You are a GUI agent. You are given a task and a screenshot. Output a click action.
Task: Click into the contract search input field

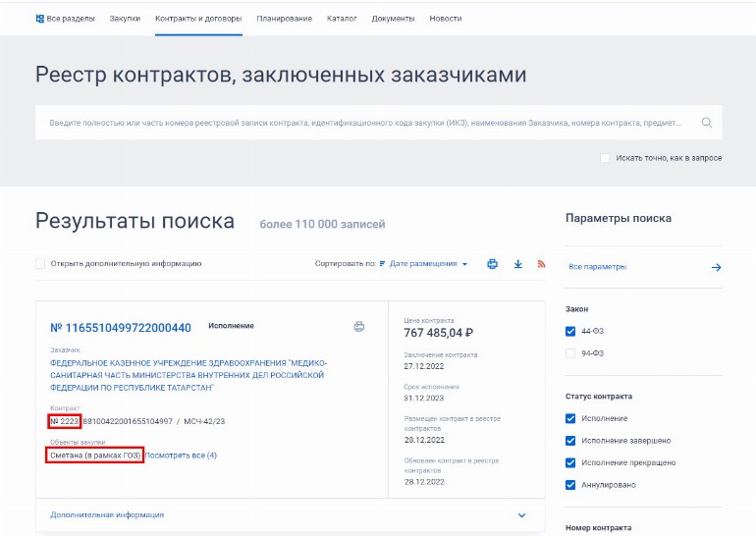[363, 123]
